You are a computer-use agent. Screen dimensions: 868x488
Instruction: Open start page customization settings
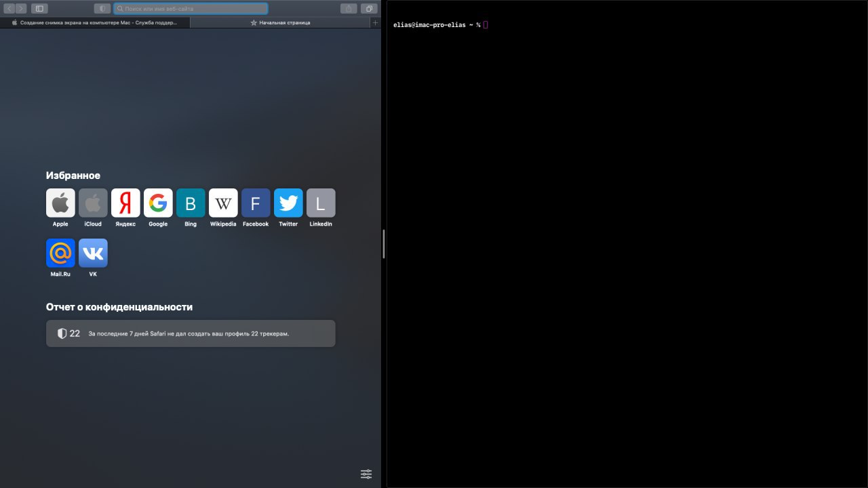click(x=366, y=474)
